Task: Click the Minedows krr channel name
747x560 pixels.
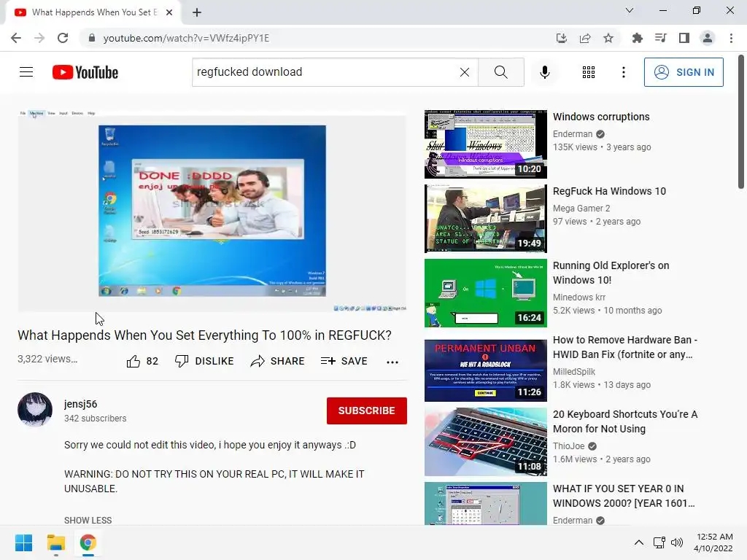Action: [x=578, y=297]
